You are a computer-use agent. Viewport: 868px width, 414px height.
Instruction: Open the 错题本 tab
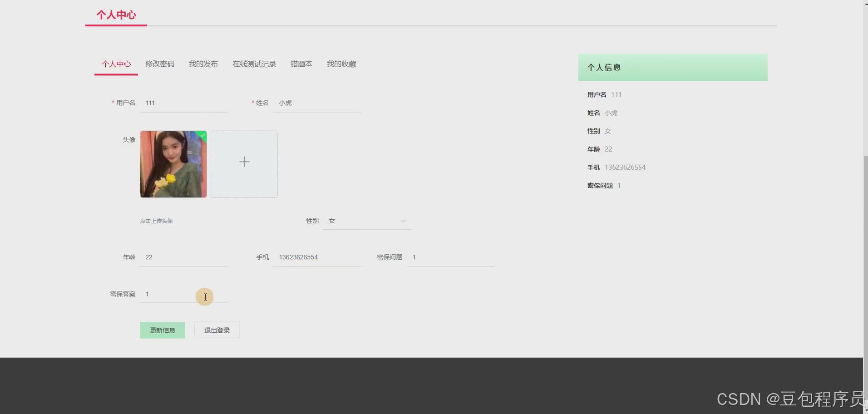coord(301,64)
